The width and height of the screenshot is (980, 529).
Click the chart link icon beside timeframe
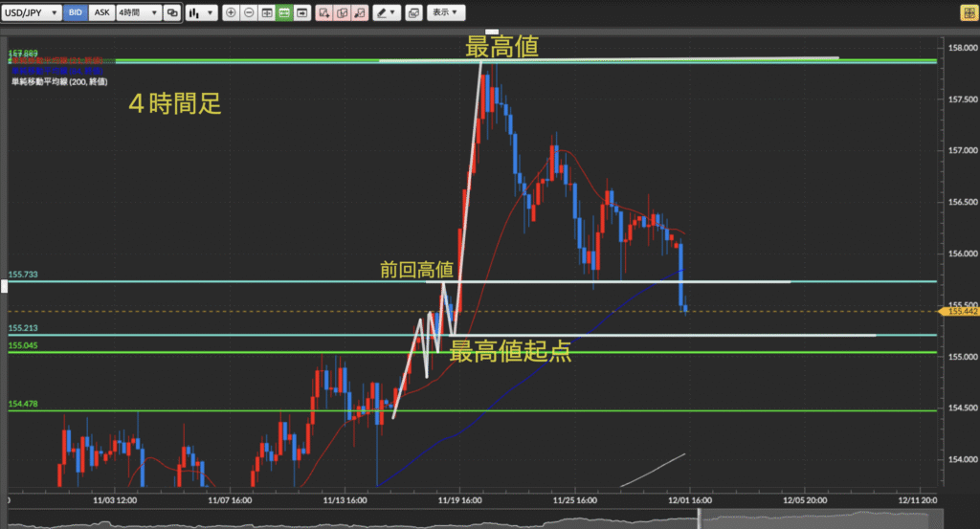pyautogui.click(x=171, y=13)
